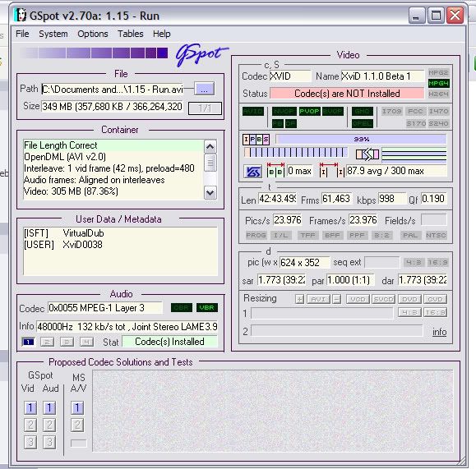Viewport: 476px width, 469px height.
Task: Click Container list scroll-down arrow
Action: click(x=210, y=192)
